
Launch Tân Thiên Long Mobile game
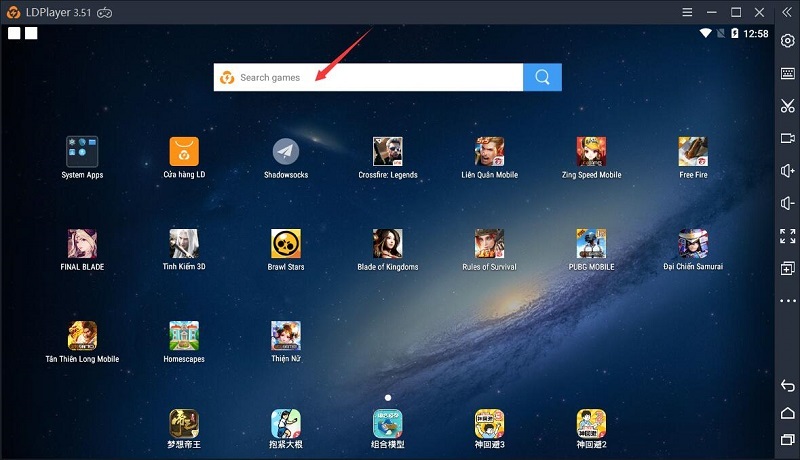point(82,336)
